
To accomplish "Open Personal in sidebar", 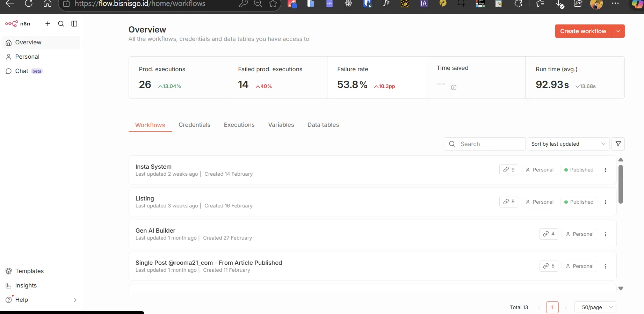I will (x=41, y=57).
